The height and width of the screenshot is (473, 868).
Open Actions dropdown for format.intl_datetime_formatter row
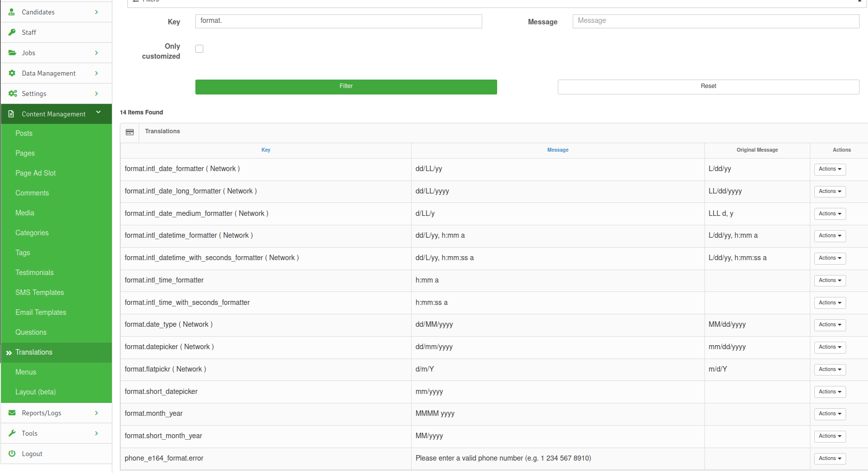(830, 236)
